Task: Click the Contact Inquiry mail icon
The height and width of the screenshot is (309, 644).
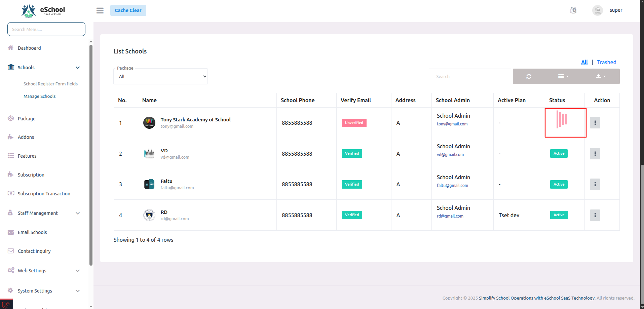Action: click(10, 251)
